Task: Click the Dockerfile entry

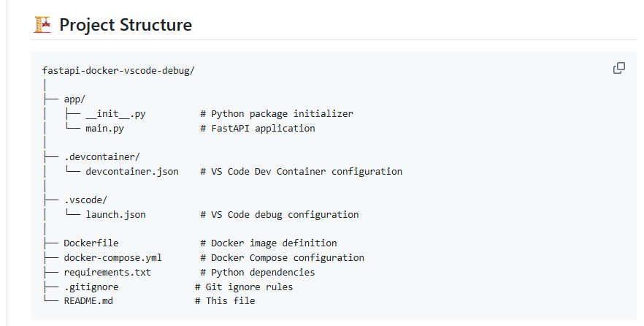Action: pyautogui.click(x=91, y=243)
